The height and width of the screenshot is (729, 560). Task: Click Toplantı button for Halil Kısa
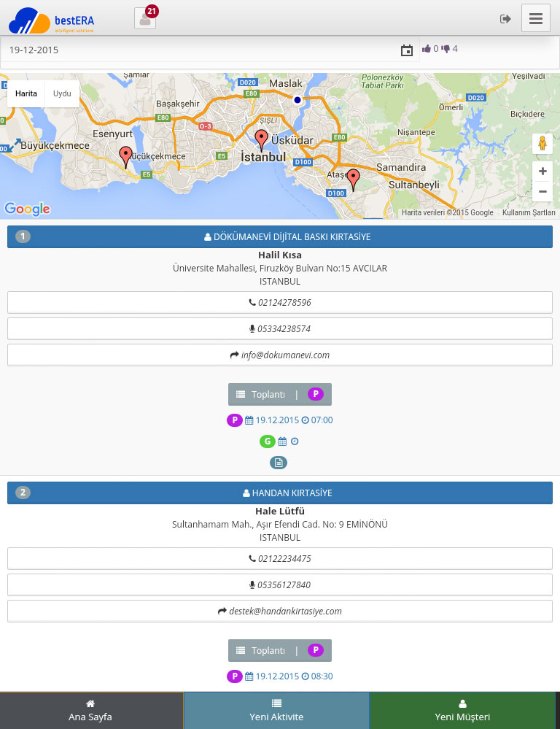(280, 394)
